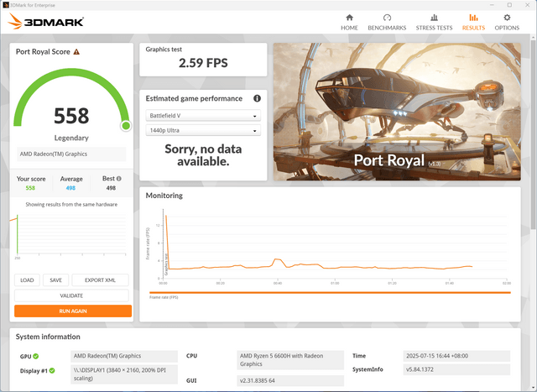Open the Benchmarks tab

click(x=387, y=23)
